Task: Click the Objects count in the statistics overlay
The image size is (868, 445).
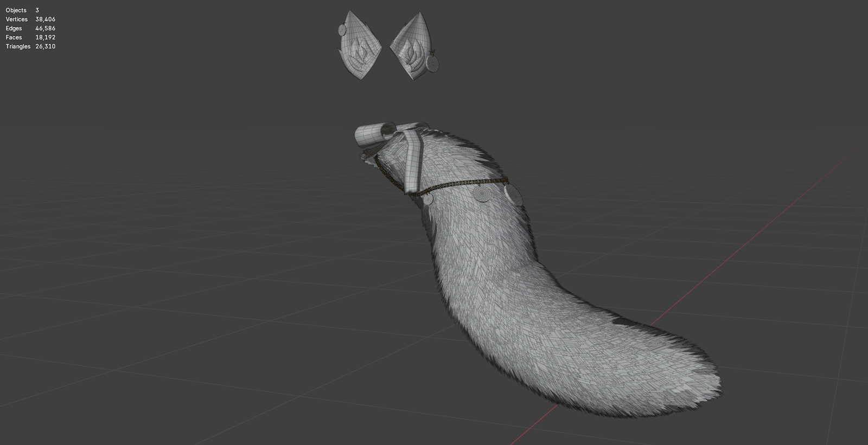Action: click(x=37, y=10)
